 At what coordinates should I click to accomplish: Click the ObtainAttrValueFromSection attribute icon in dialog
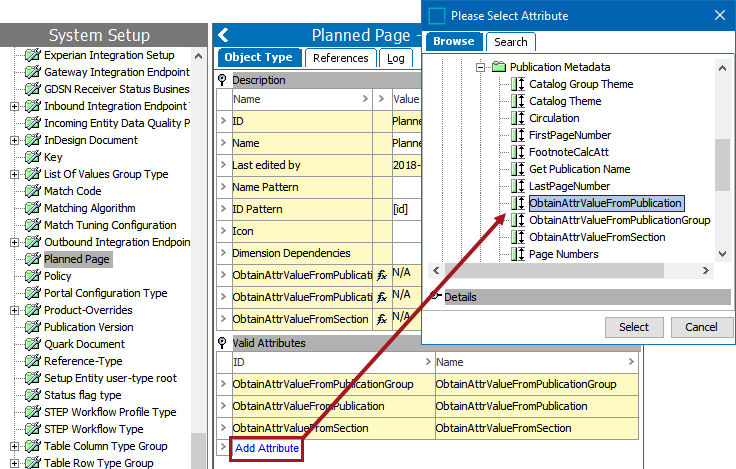point(518,237)
